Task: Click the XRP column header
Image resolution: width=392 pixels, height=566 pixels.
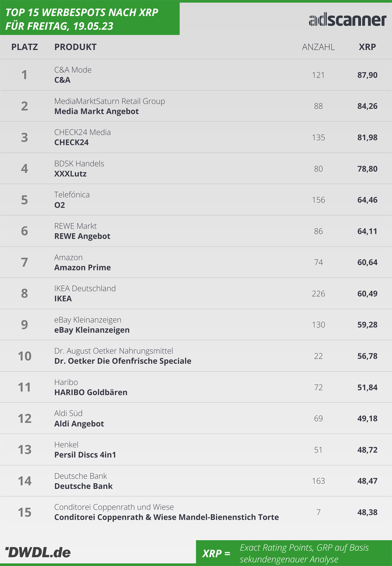Action: coord(367,47)
